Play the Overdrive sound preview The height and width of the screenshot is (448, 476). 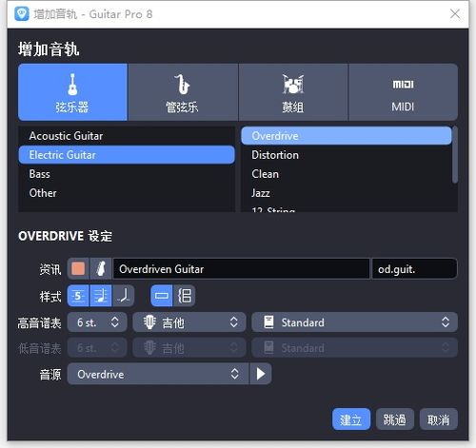261,374
